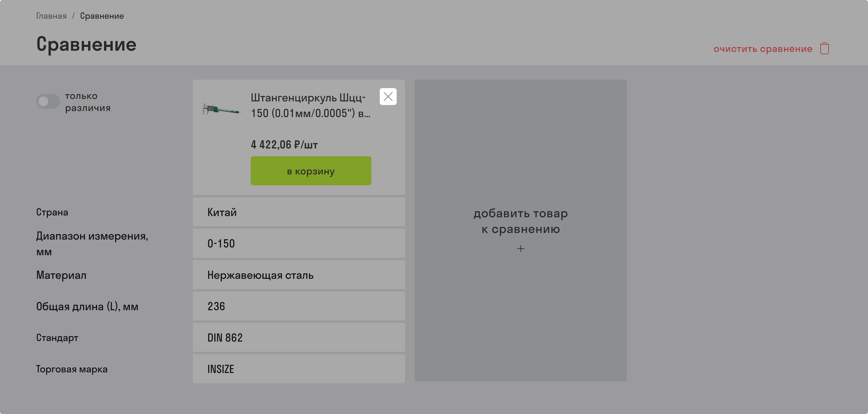
Task: Remove the caliper from comparison
Action: (x=388, y=97)
